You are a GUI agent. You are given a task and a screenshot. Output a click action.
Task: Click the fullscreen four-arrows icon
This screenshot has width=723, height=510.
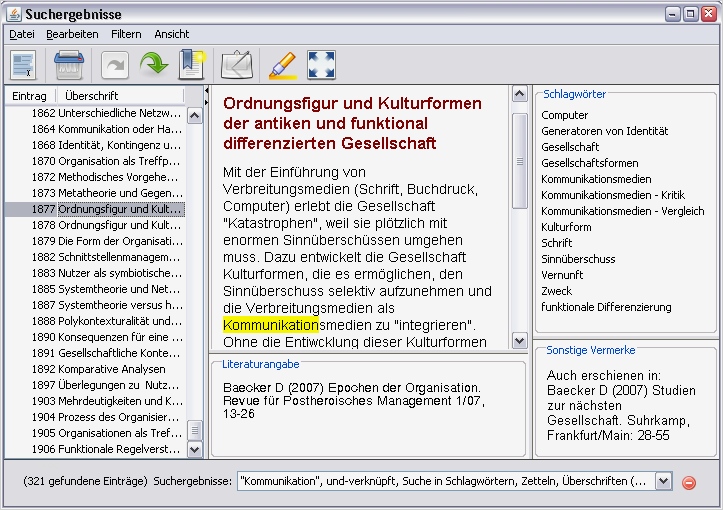point(321,65)
